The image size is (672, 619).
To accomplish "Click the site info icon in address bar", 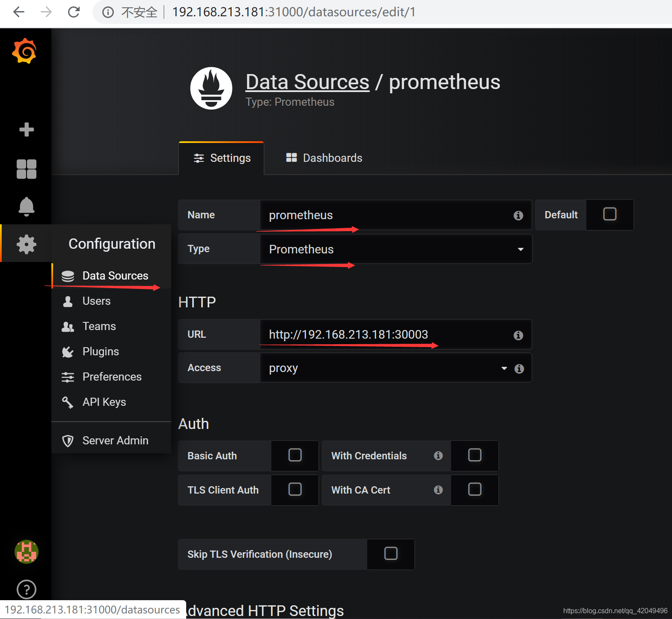I will (108, 12).
